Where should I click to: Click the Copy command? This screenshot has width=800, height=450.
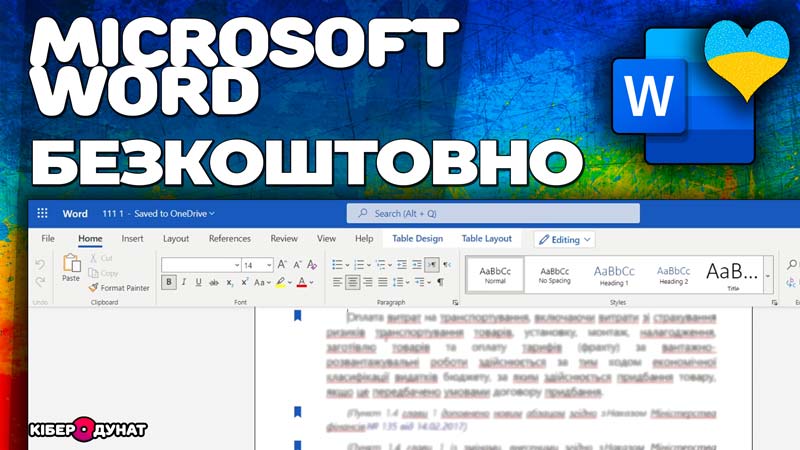tap(103, 273)
